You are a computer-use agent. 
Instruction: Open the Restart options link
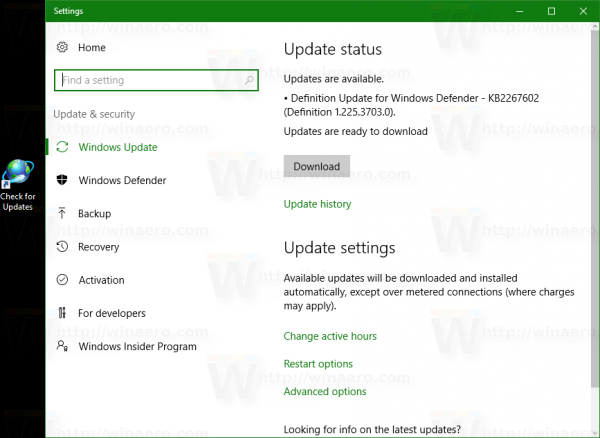point(318,364)
